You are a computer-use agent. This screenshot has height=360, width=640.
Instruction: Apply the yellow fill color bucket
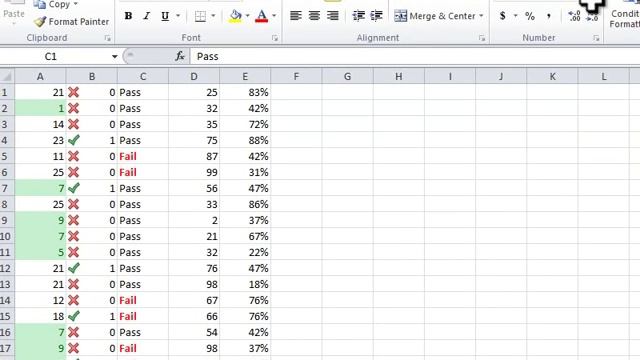(235, 16)
